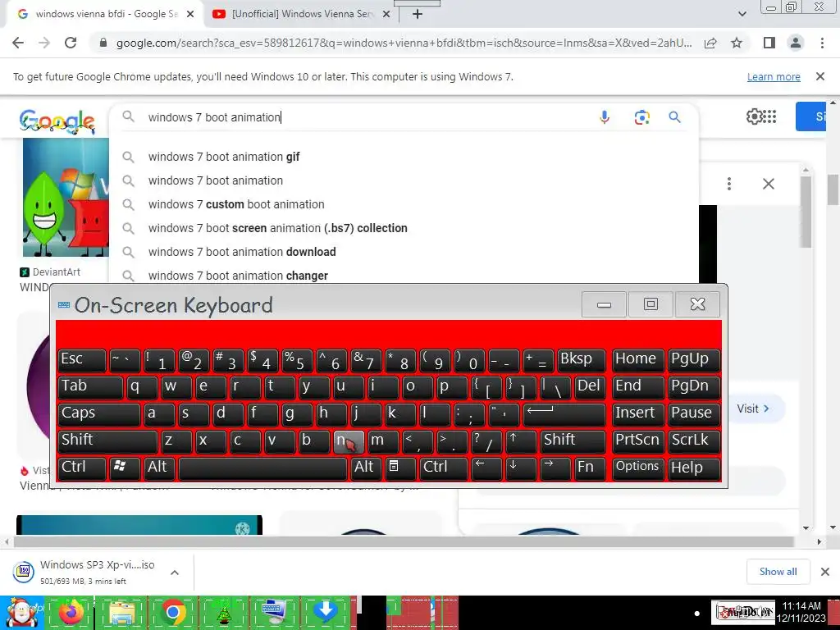
Task: Click the right arrow key on keyboard
Action: 555,467
